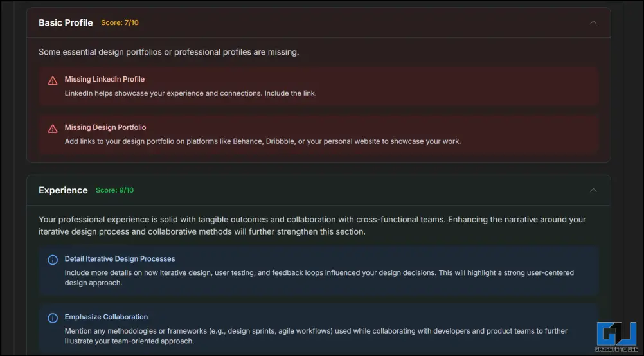The width and height of the screenshot is (644, 356).
Task: Click info icon beside Detail Iterative Design Processes
Action: pyautogui.click(x=53, y=260)
